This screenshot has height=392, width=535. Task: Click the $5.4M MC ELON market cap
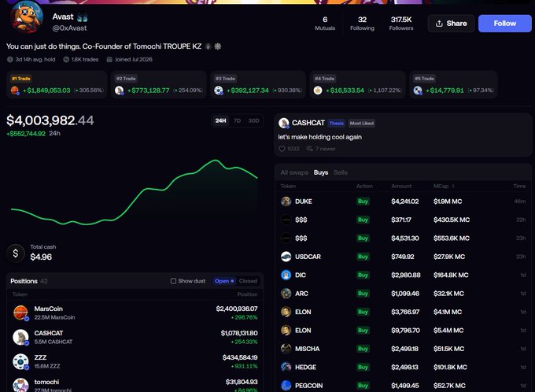448,330
